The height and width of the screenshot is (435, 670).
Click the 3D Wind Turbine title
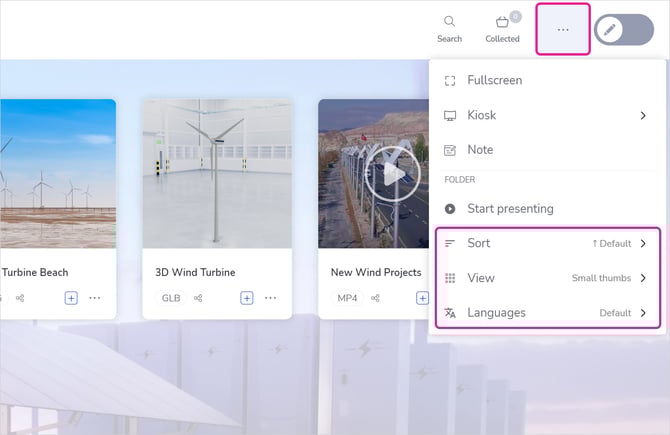click(195, 272)
